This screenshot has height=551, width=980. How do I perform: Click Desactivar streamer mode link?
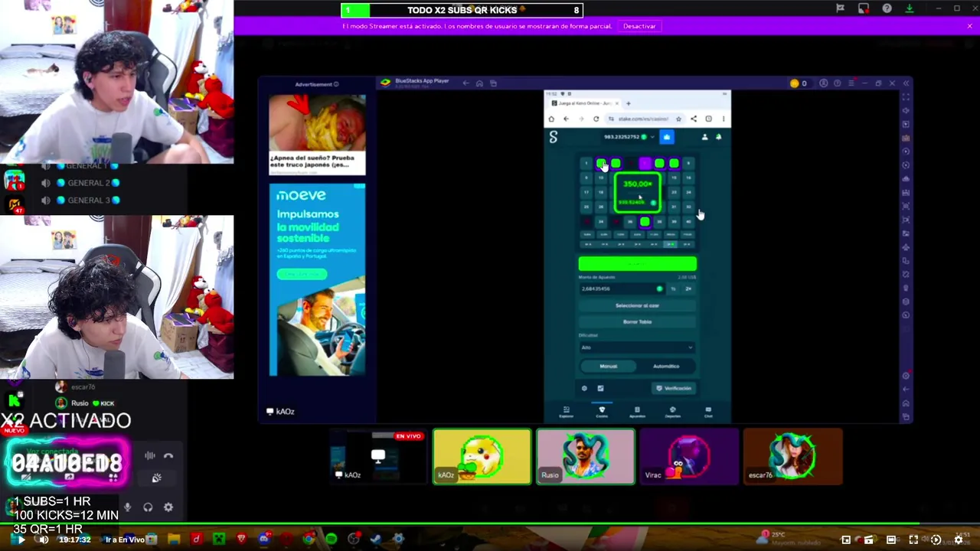coord(639,26)
